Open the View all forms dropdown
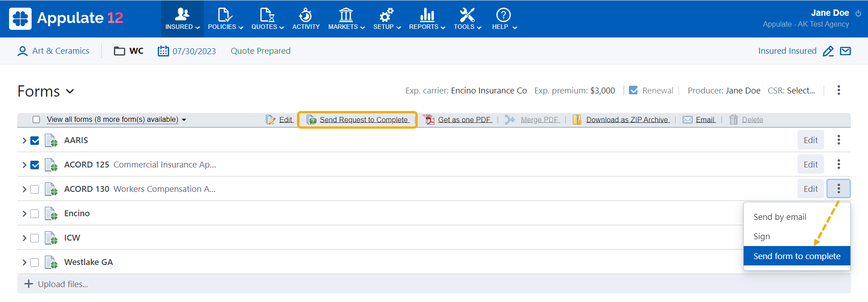Viewport: 868px width, 302px height. click(x=117, y=120)
